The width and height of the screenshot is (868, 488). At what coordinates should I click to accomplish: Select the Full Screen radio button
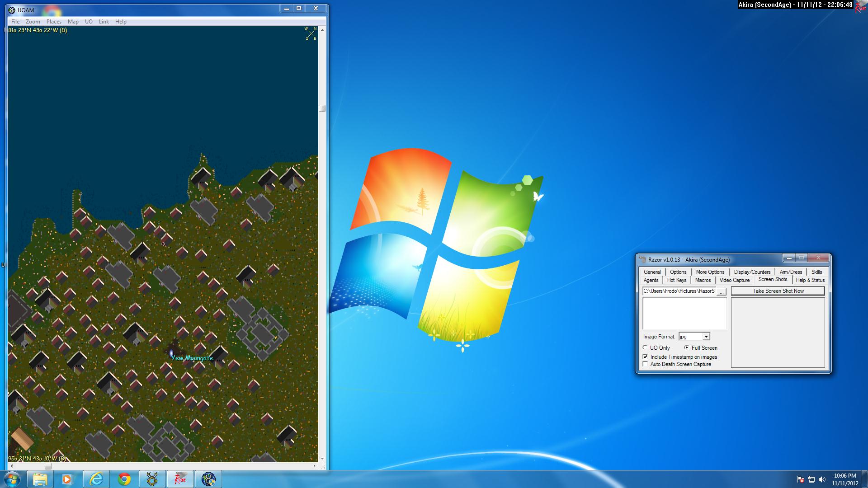click(686, 347)
